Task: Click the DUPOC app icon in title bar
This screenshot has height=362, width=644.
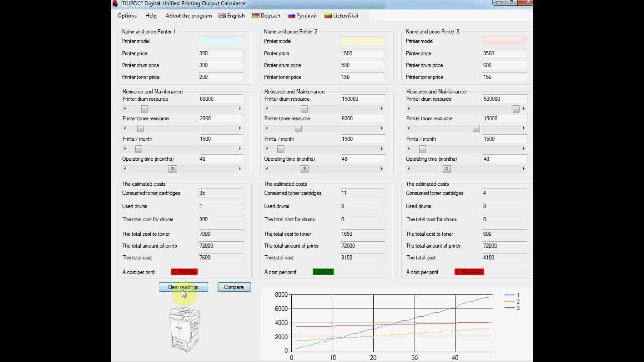Action: click(x=115, y=3)
